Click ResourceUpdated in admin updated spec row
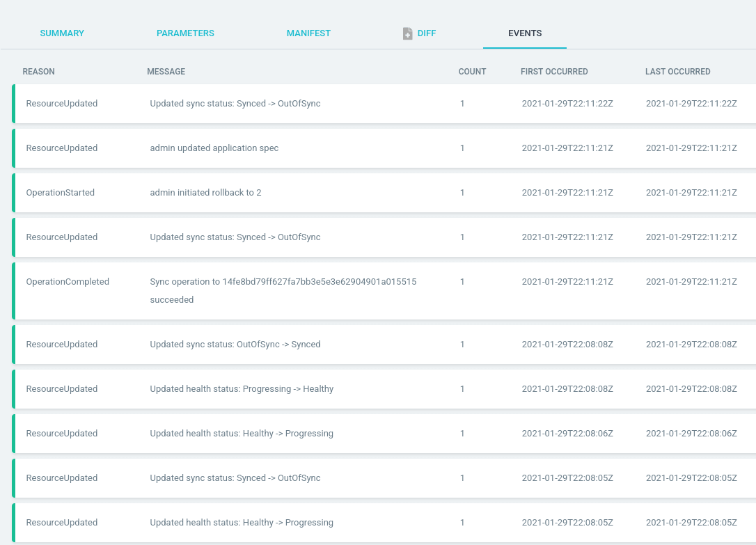 [x=62, y=148]
